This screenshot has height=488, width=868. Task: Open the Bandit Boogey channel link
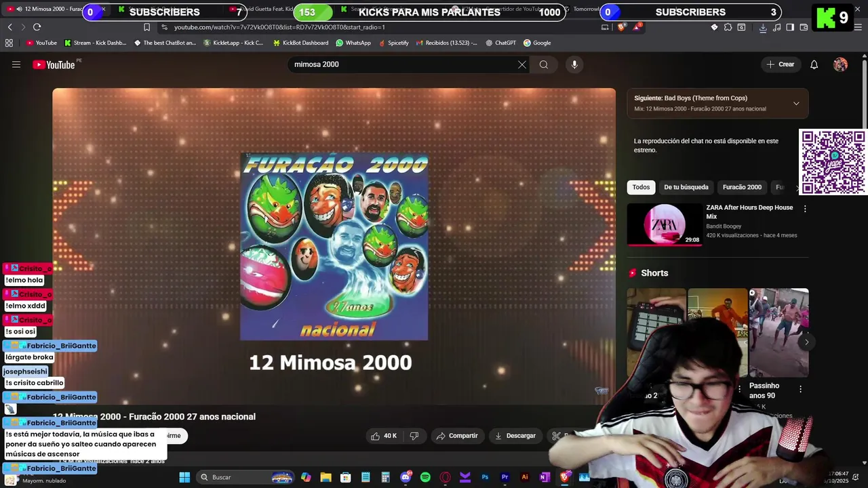[x=724, y=226]
